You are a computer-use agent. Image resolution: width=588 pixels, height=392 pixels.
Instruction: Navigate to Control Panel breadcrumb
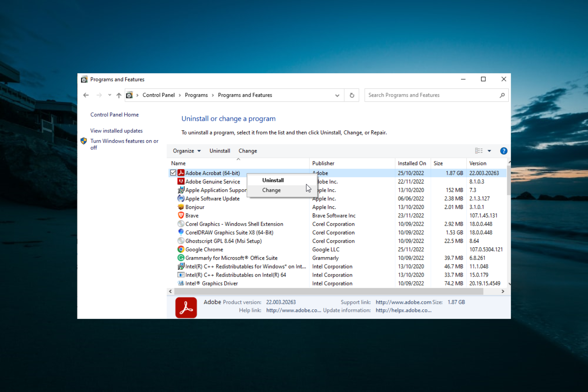159,95
